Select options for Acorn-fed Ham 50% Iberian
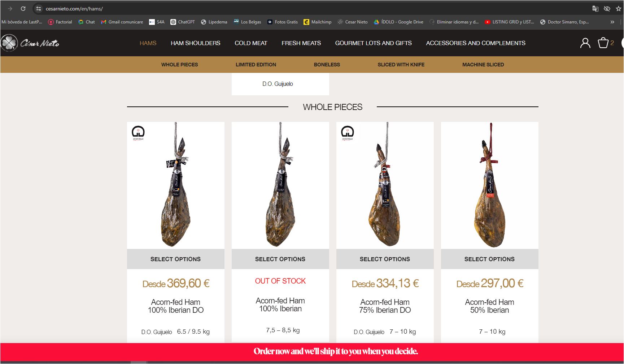624x364 pixels. (489, 259)
